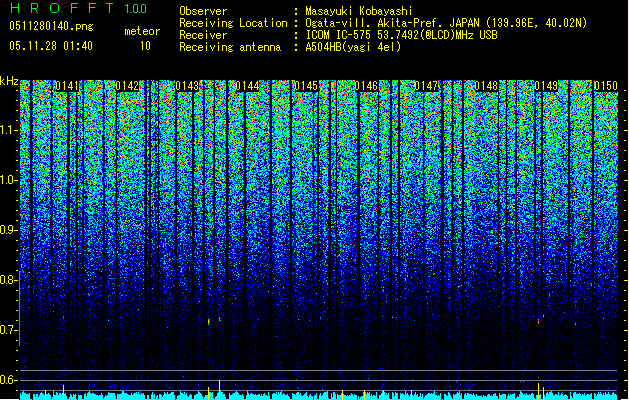The image size is (629, 400).
Task: Click the Observer field label
Action: point(203,11)
